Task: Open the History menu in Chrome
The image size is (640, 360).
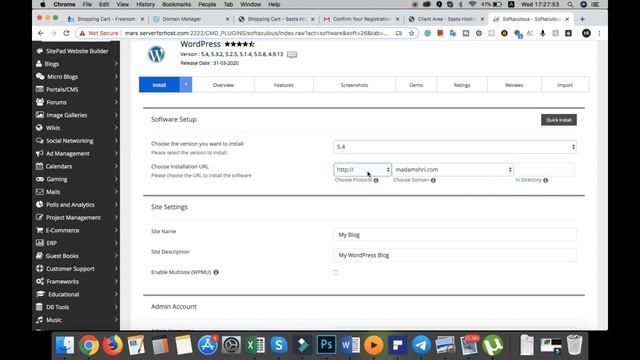Action: 145,4
